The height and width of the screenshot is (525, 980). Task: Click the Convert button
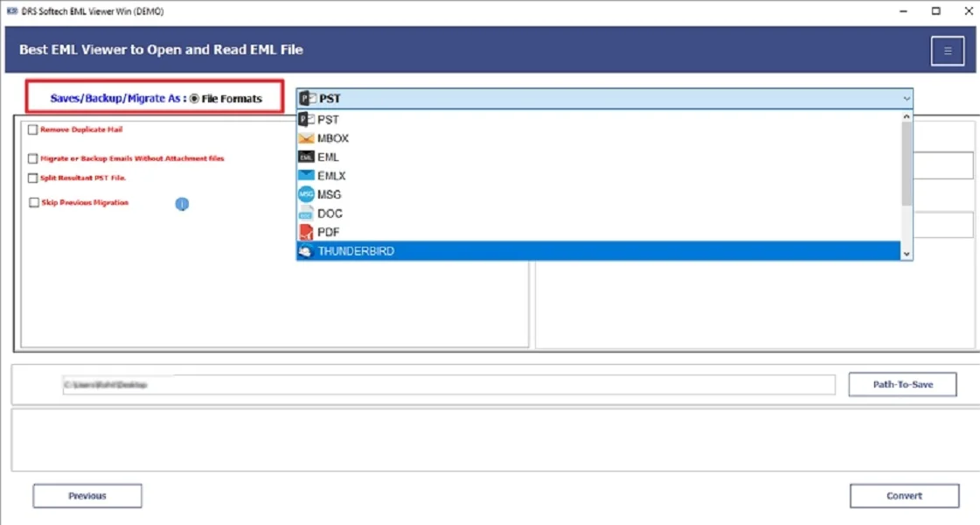904,495
